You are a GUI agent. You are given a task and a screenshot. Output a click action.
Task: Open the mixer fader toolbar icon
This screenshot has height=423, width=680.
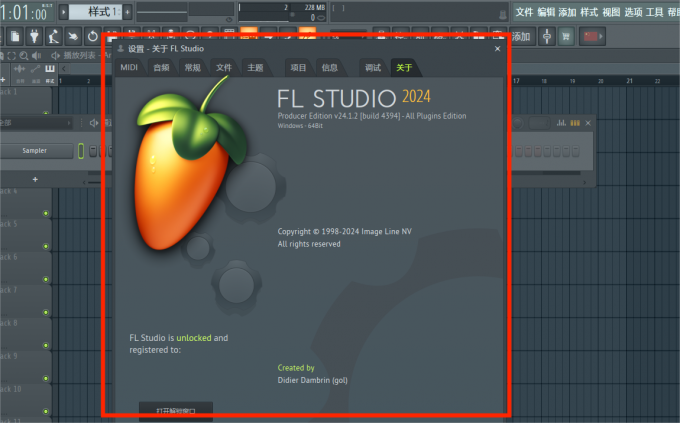[x=547, y=36]
